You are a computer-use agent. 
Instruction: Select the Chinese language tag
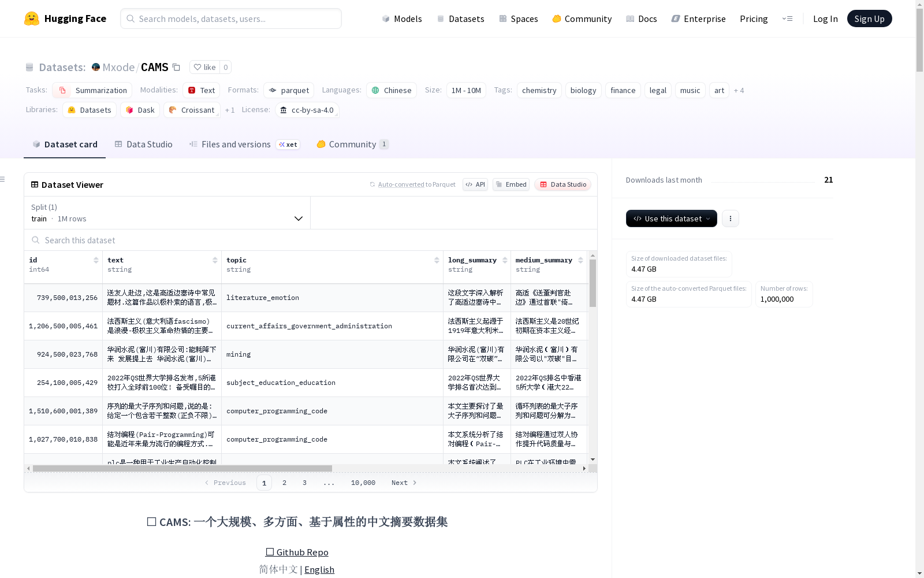coord(392,90)
